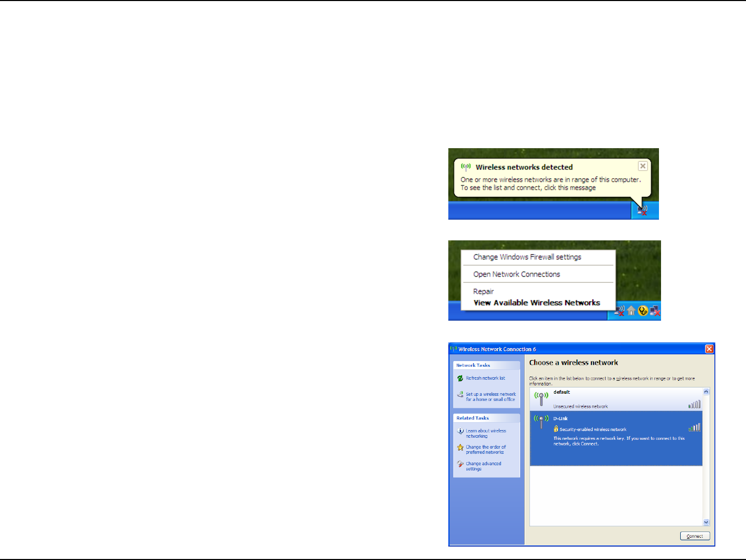Close the Wireless networks detected balloon
The height and width of the screenshot is (560, 746).
(x=642, y=166)
